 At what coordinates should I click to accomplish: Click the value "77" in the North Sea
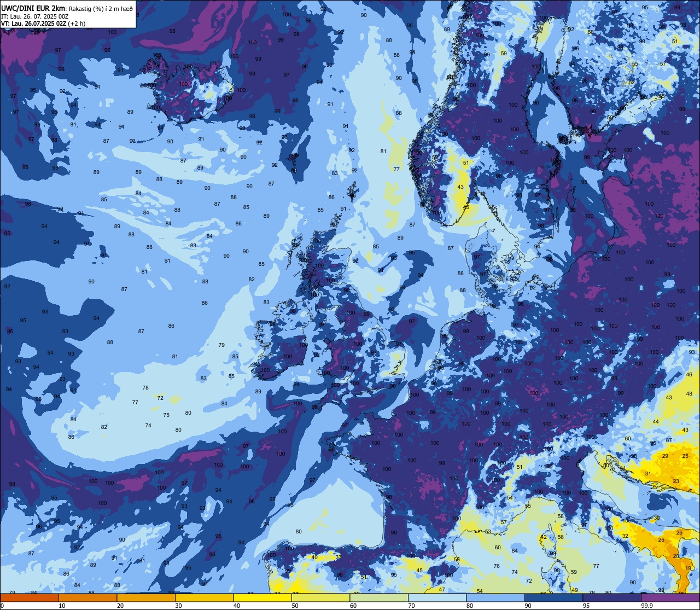click(x=396, y=170)
